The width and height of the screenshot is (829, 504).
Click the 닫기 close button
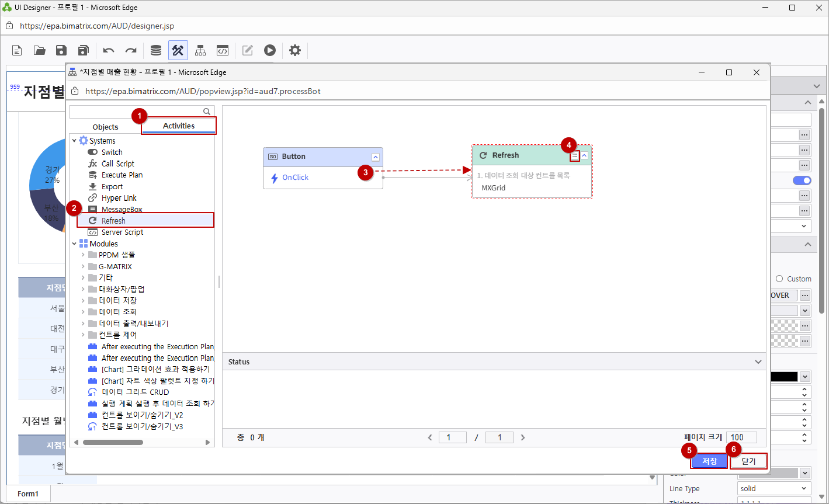(x=748, y=461)
